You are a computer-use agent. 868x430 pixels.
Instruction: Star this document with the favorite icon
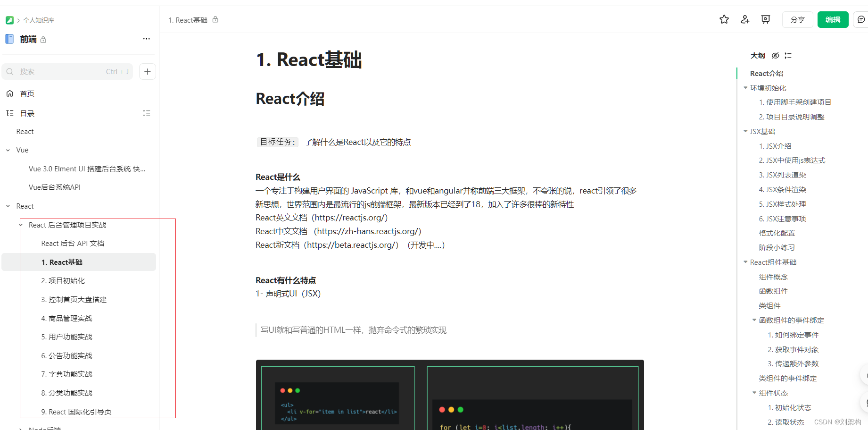[x=724, y=19]
